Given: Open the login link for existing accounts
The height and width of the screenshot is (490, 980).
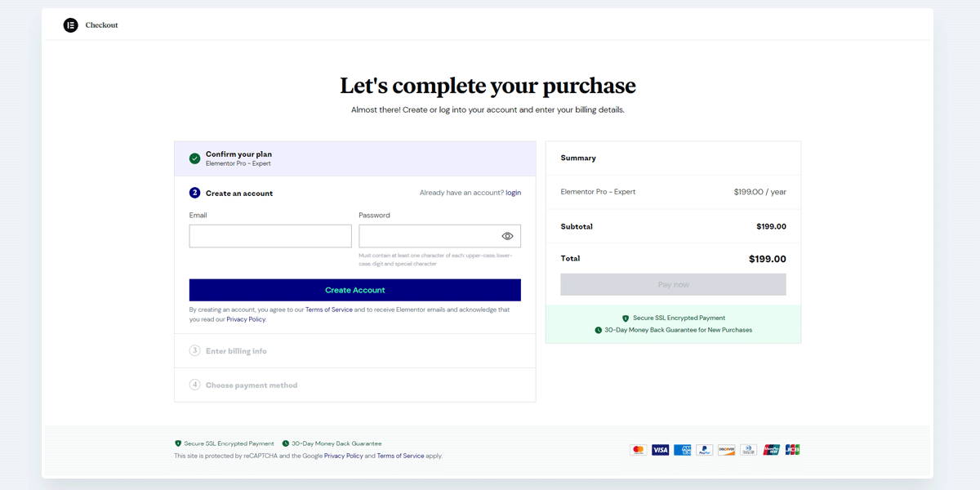Looking at the screenshot, I should coord(513,193).
